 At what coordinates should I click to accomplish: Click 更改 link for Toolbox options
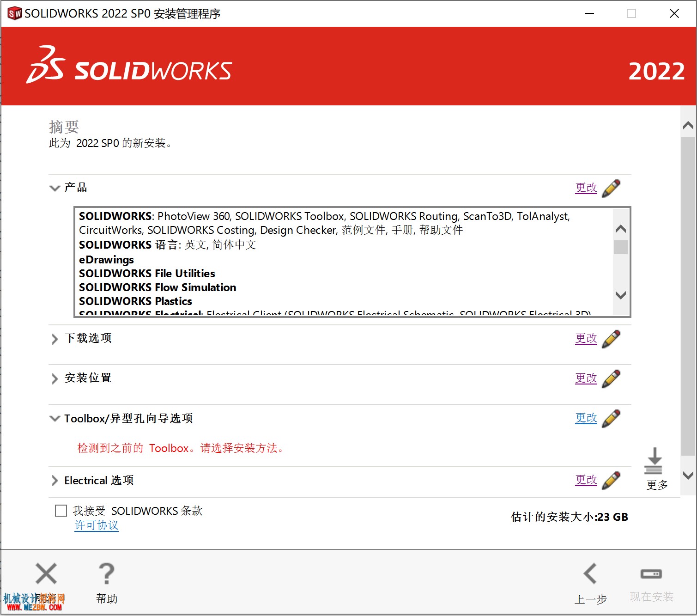(x=586, y=418)
